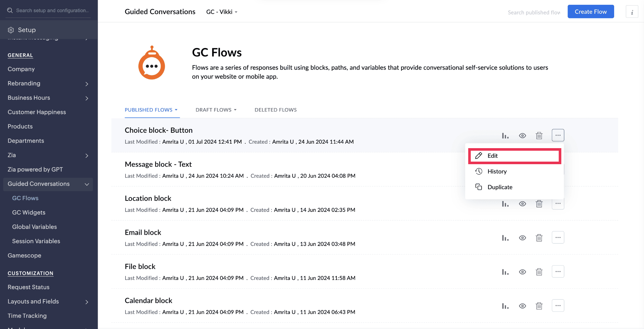
Task: Click the info icon at top right
Action: (632, 12)
